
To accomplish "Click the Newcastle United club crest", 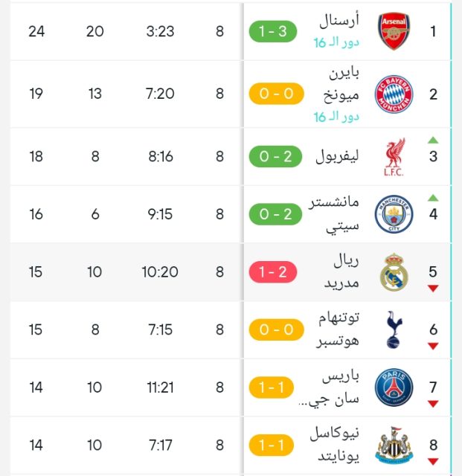I will coord(393,446).
